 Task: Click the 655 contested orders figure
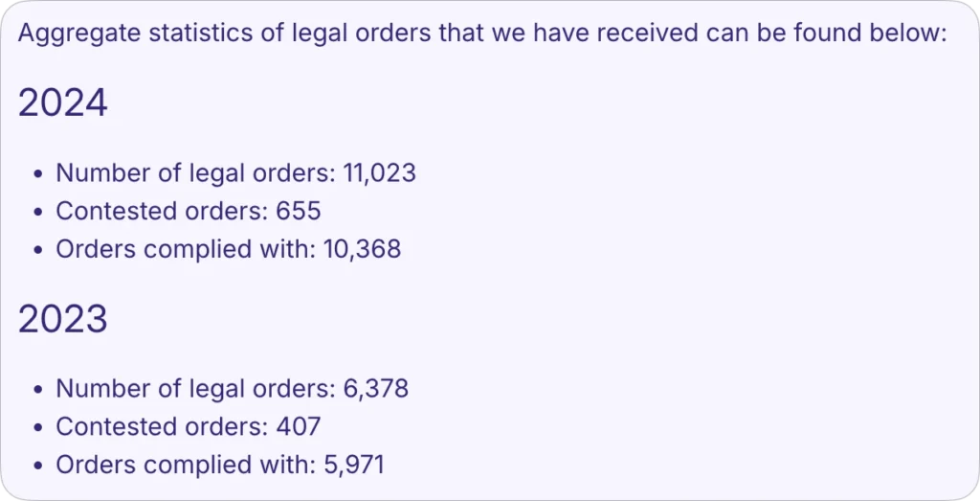click(299, 211)
